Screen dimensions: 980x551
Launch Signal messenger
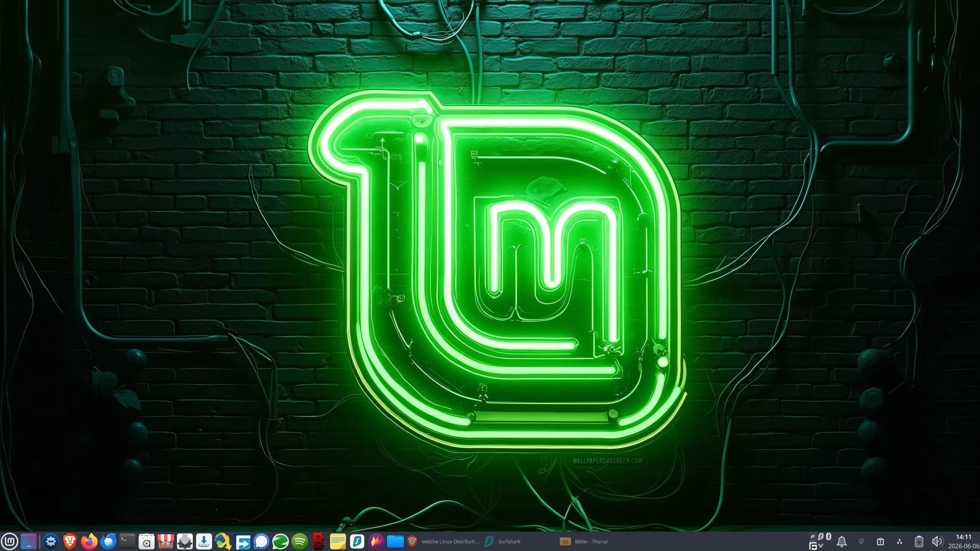tap(261, 541)
